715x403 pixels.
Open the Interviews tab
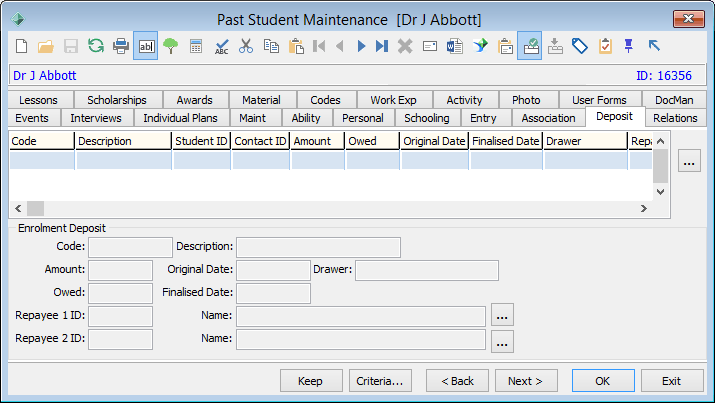click(96, 118)
